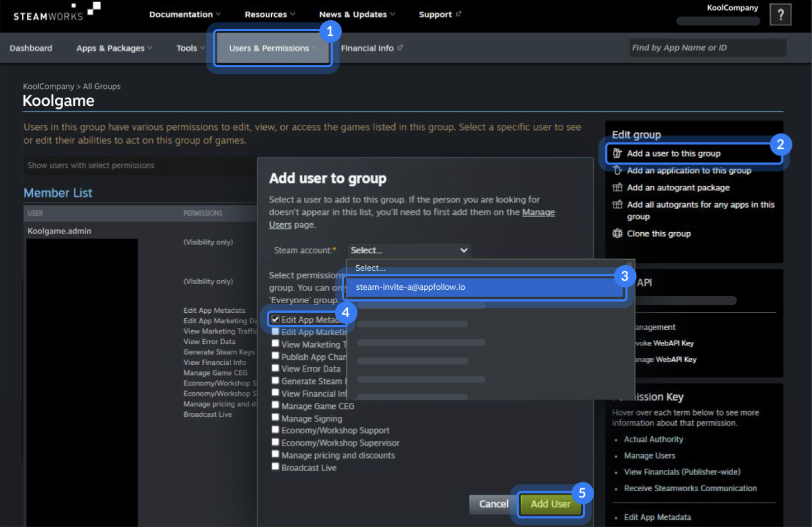Click the external link icon beside Financial Info
The width and height of the screenshot is (812, 527).
pos(400,48)
